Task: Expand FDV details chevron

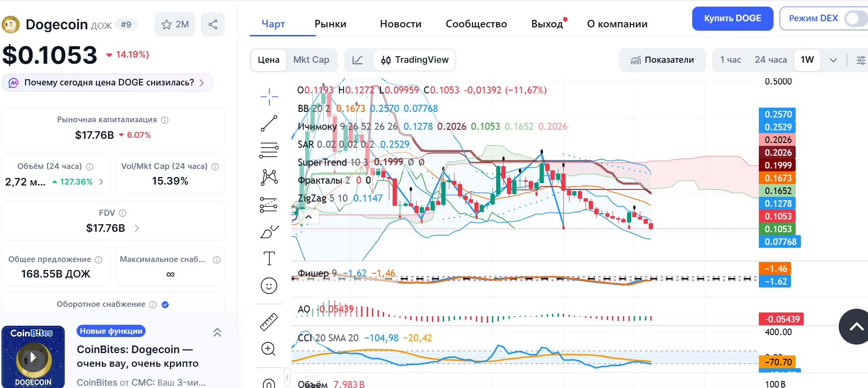Action: pos(137,228)
